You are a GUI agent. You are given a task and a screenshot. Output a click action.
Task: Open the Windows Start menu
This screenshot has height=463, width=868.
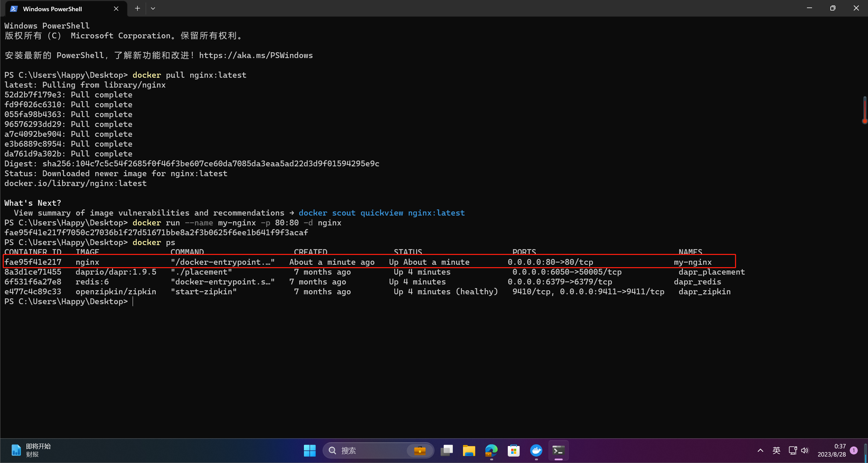click(x=309, y=450)
